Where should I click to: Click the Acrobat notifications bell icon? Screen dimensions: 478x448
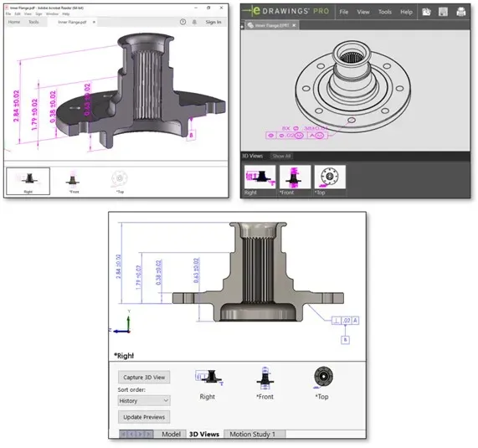point(194,22)
